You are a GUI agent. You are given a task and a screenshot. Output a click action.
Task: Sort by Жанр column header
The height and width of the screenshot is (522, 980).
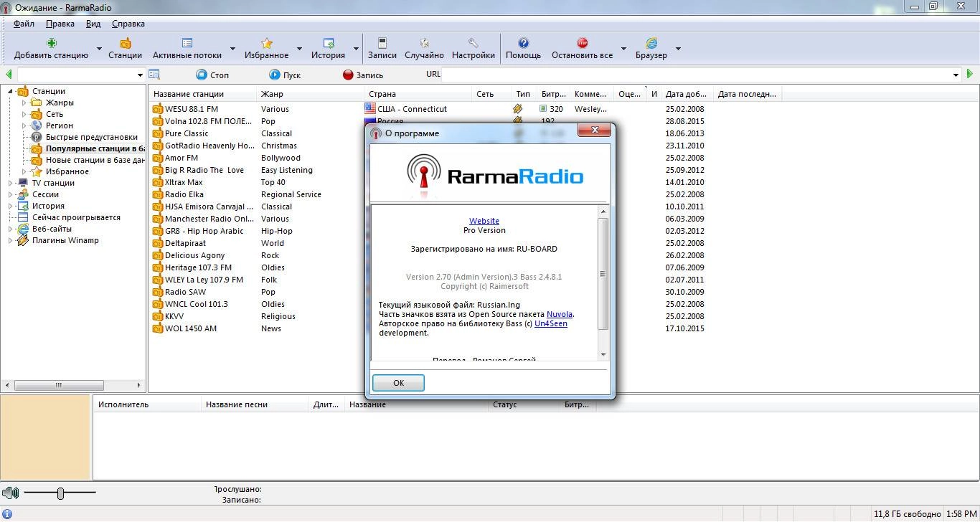(310, 94)
